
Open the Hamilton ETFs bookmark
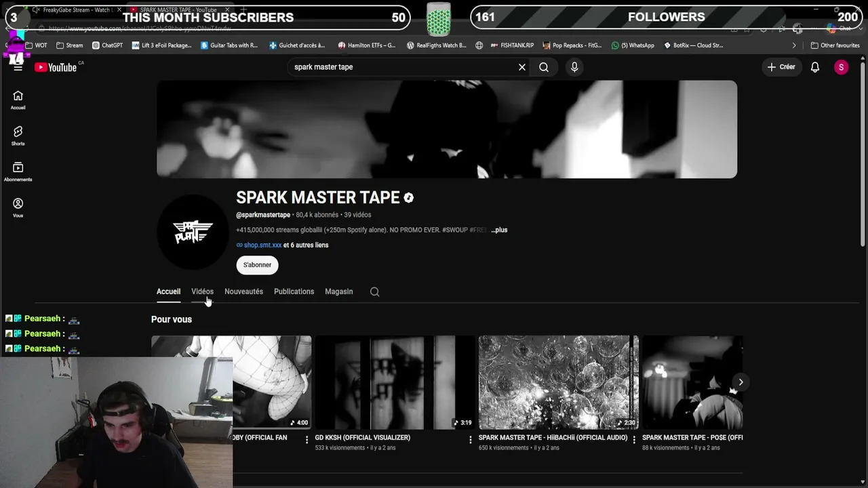[x=366, y=45]
